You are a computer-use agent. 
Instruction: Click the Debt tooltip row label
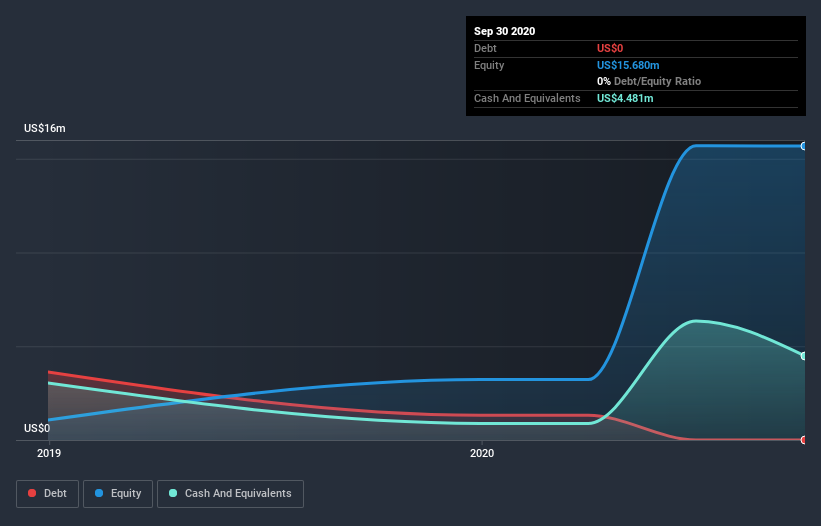click(485, 48)
